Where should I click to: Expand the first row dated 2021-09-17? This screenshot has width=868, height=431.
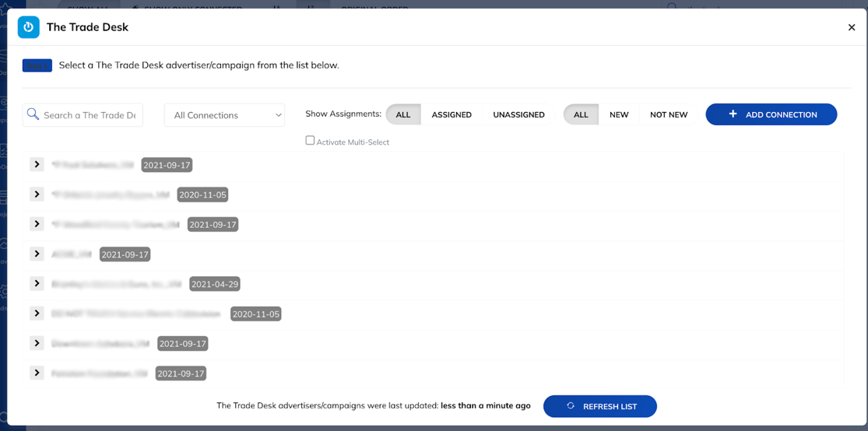pos(37,164)
